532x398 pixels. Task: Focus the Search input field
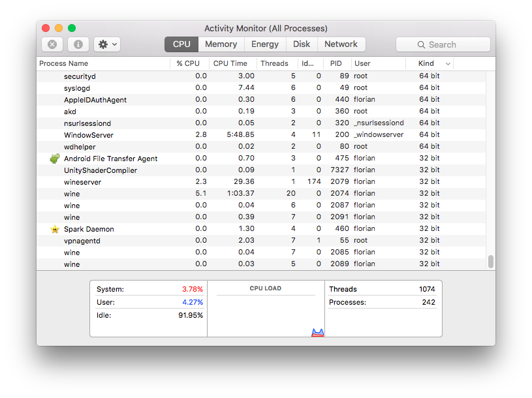tap(450, 45)
